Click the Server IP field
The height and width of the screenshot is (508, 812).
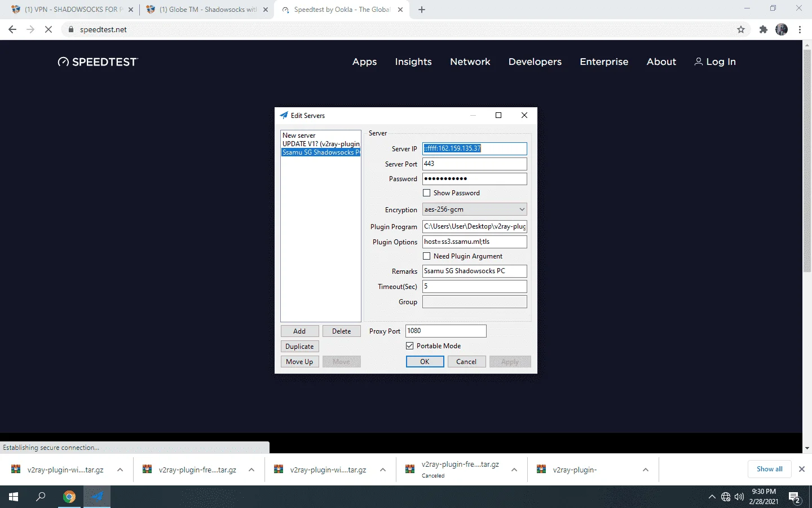pyautogui.click(x=475, y=148)
